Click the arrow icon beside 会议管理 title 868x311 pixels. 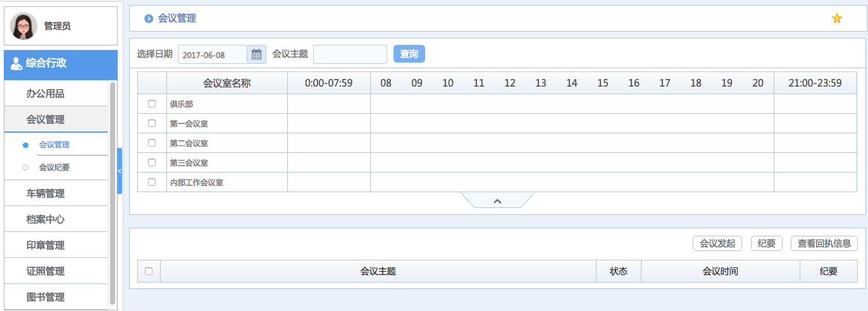click(x=149, y=19)
